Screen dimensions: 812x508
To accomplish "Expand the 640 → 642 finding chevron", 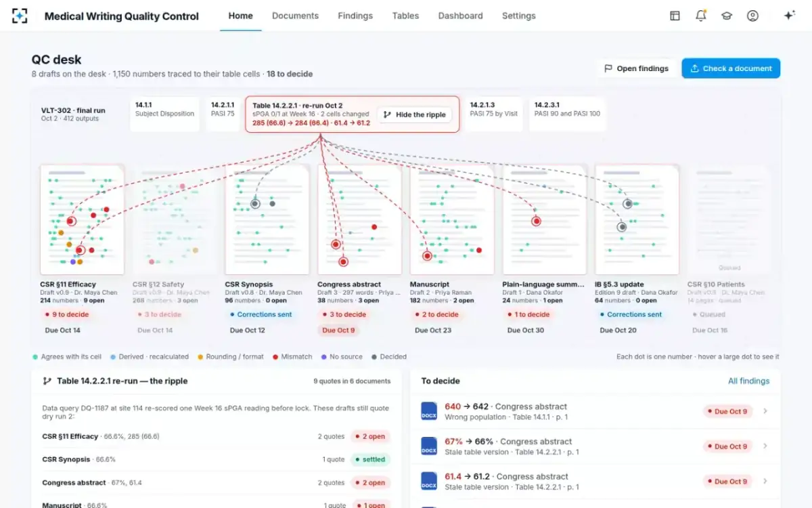I will [765, 411].
